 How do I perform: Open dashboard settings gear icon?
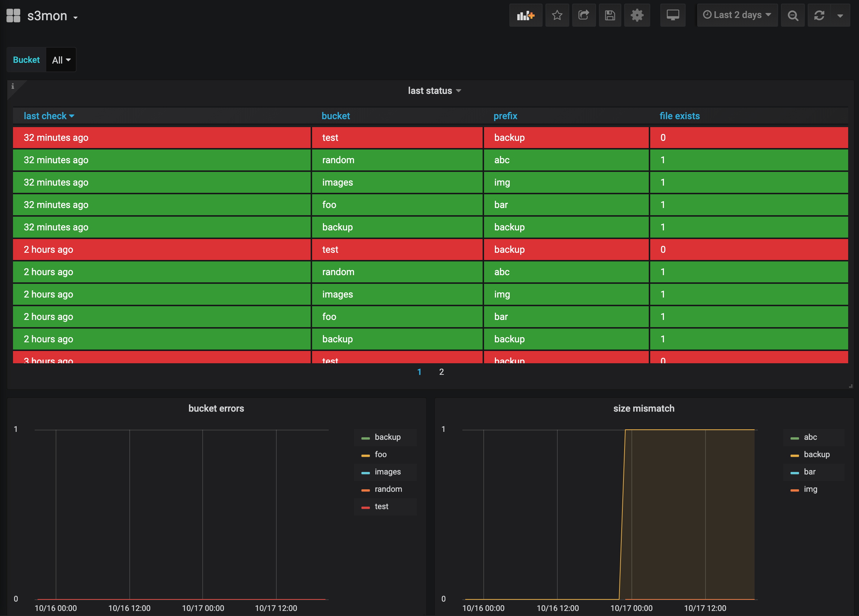tap(637, 16)
